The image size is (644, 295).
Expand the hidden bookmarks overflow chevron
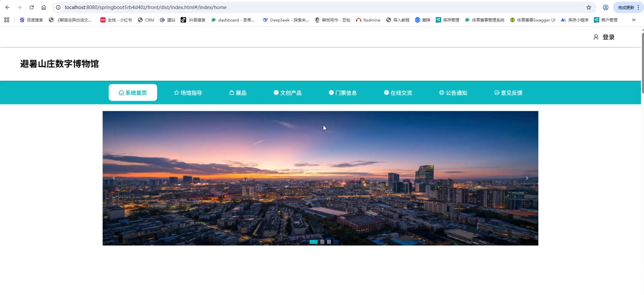click(634, 20)
